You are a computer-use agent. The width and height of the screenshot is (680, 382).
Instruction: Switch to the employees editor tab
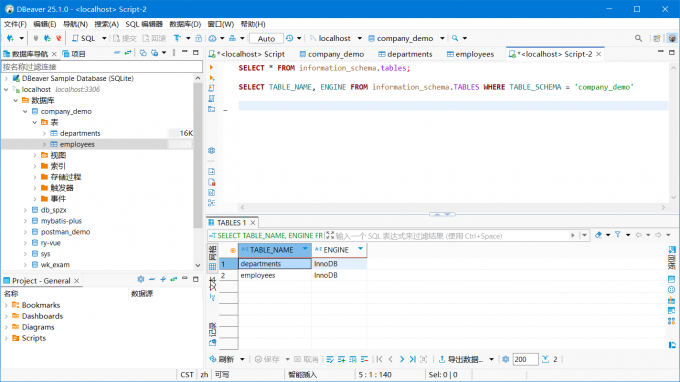[x=471, y=54]
